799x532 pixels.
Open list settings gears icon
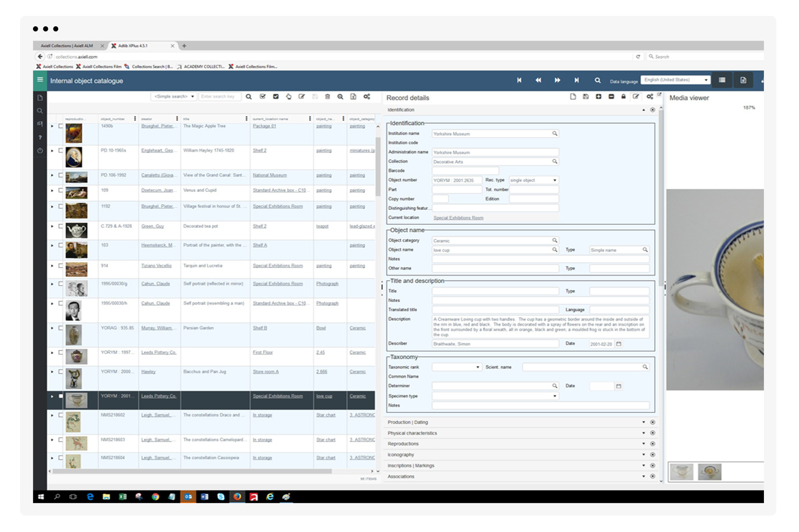tap(367, 97)
